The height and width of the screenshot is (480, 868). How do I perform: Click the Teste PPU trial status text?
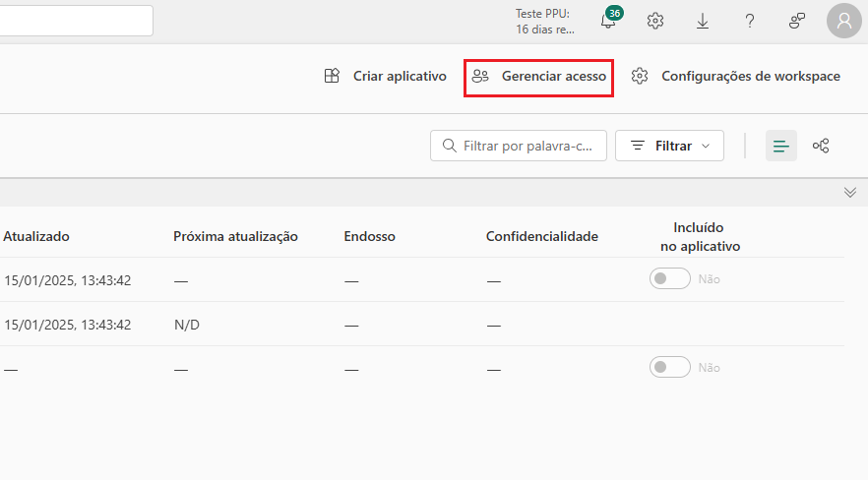pos(545,21)
